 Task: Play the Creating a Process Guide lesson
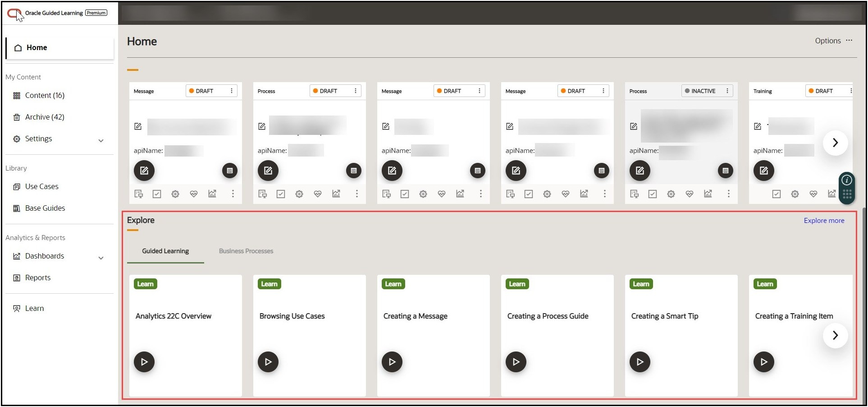(x=516, y=362)
